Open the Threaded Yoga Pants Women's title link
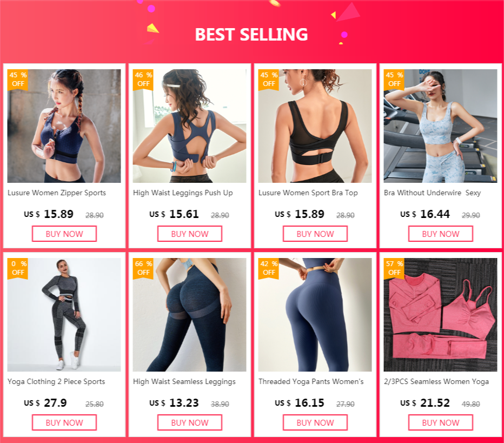 coord(311,381)
